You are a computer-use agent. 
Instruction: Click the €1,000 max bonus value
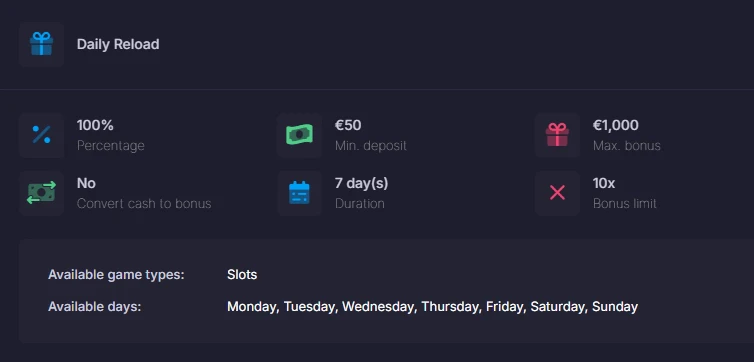pyautogui.click(x=616, y=125)
